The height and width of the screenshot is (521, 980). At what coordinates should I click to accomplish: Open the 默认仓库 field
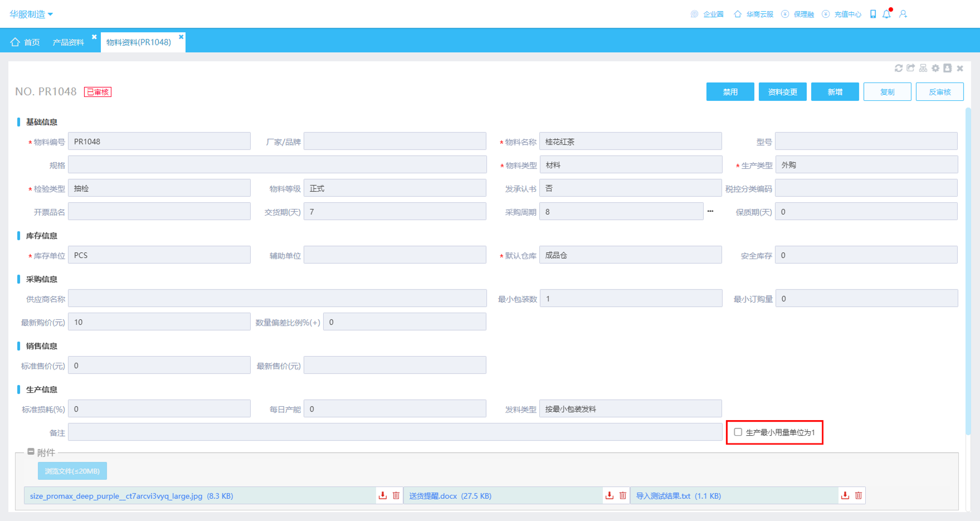631,255
